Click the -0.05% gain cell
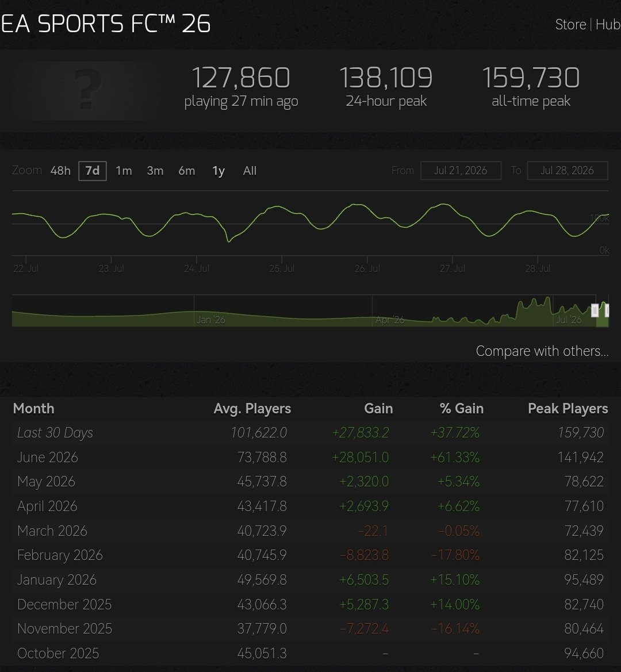This screenshot has height=672, width=621. (x=459, y=531)
